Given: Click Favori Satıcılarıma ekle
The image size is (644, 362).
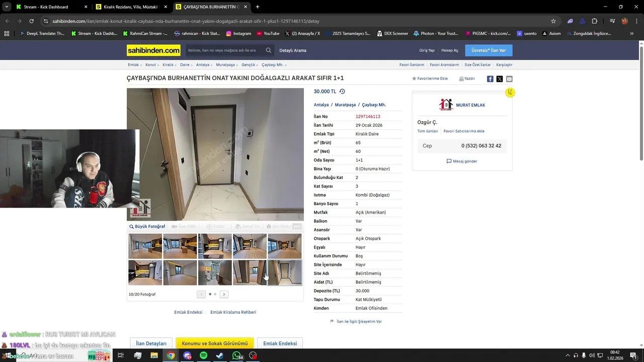Looking at the screenshot, I should click(464, 131).
